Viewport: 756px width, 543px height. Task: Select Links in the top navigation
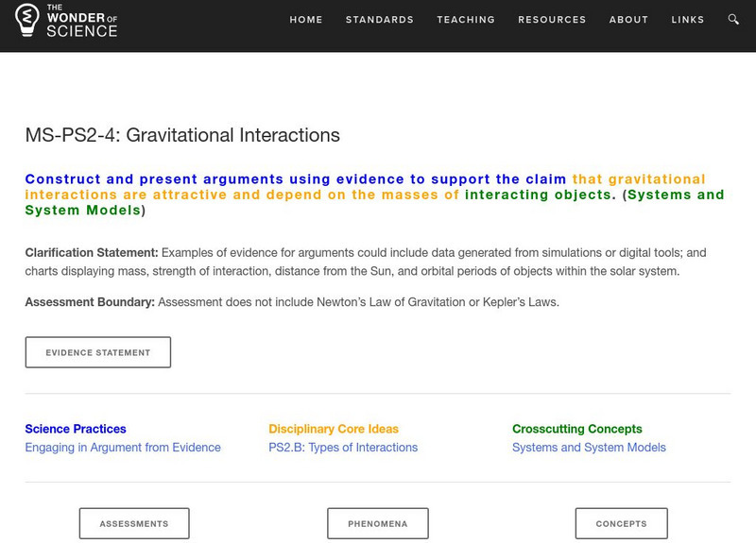point(688,20)
